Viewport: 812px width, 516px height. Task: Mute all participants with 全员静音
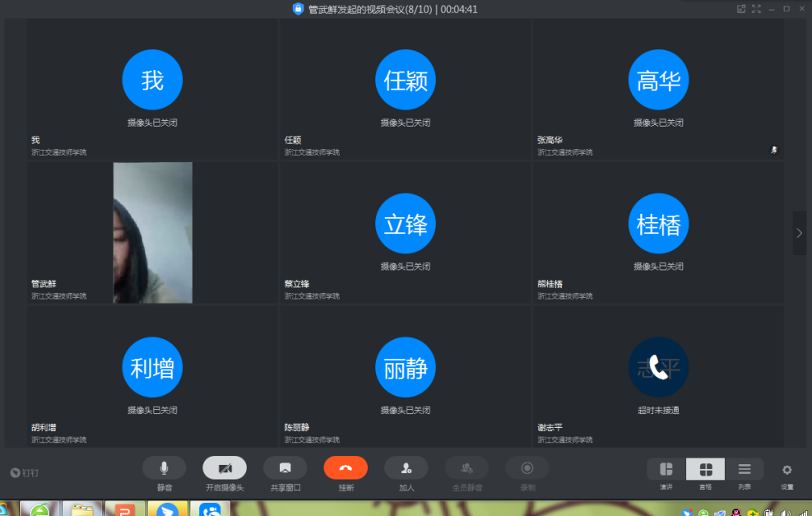point(466,467)
